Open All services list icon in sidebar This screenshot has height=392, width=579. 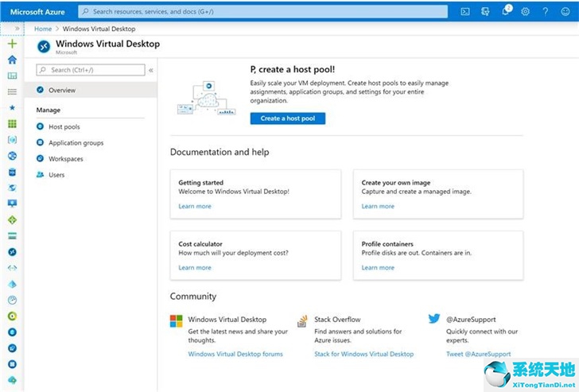(x=12, y=91)
